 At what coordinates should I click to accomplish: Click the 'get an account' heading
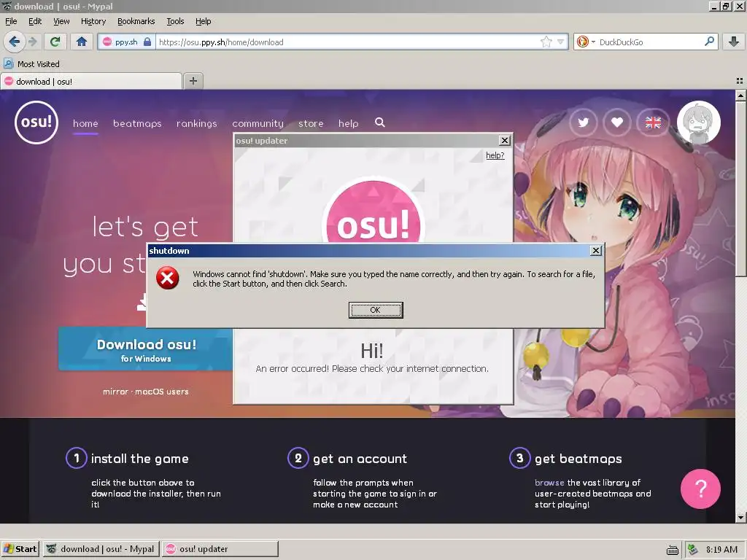360,459
